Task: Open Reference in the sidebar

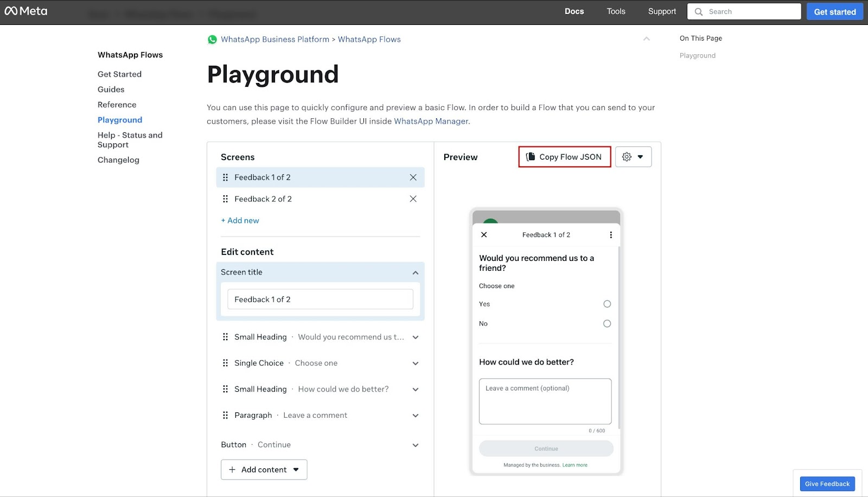Action: click(117, 105)
